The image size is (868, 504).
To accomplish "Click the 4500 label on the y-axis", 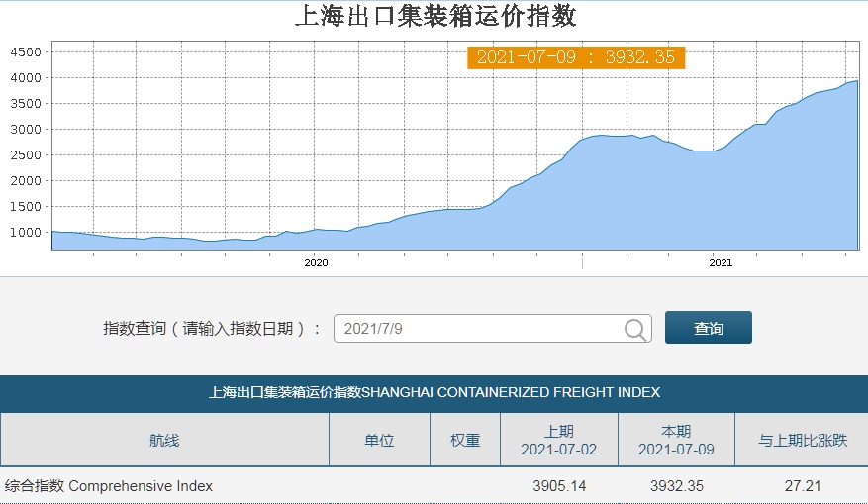I will click(x=25, y=52).
